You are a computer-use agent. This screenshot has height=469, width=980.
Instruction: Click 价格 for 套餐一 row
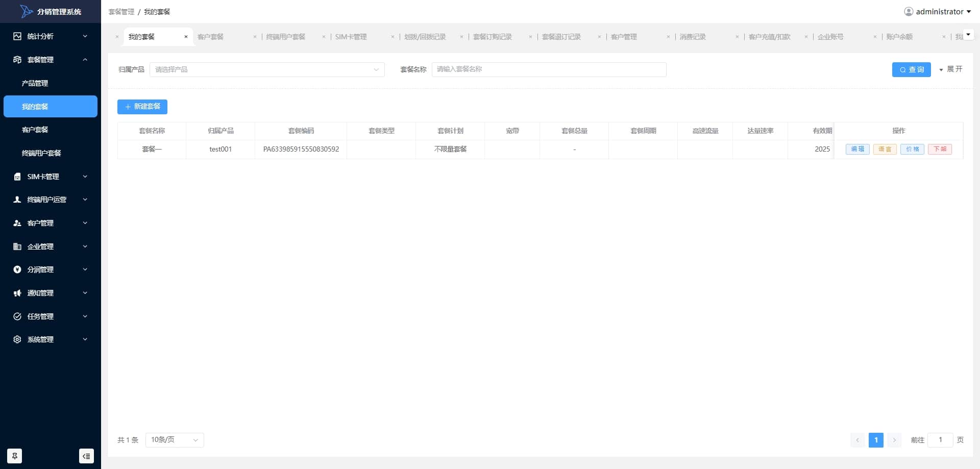[x=913, y=149]
